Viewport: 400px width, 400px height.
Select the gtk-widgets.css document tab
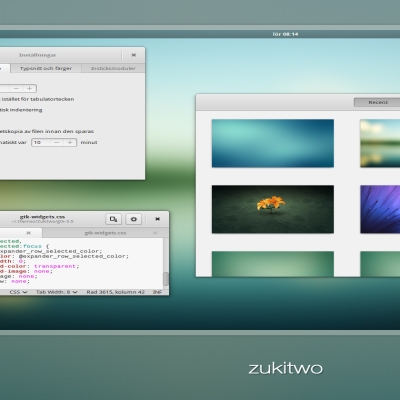pyautogui.click(x=105, y=233)
